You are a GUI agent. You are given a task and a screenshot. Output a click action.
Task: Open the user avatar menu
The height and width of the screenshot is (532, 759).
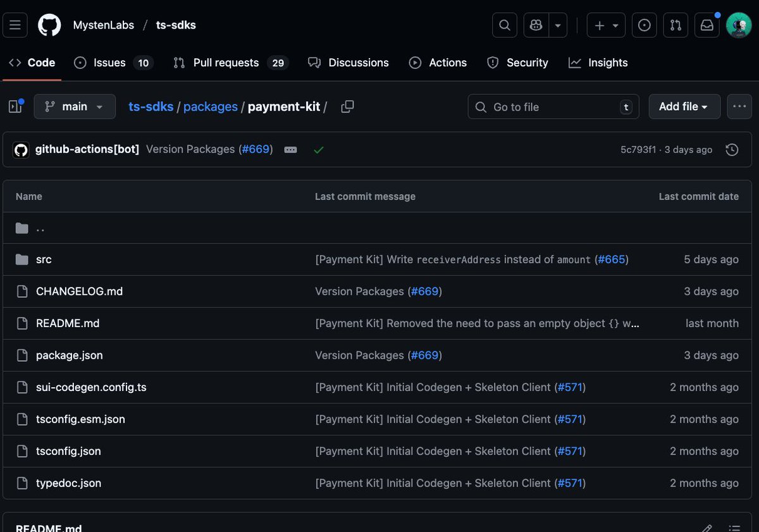[739, 25]
